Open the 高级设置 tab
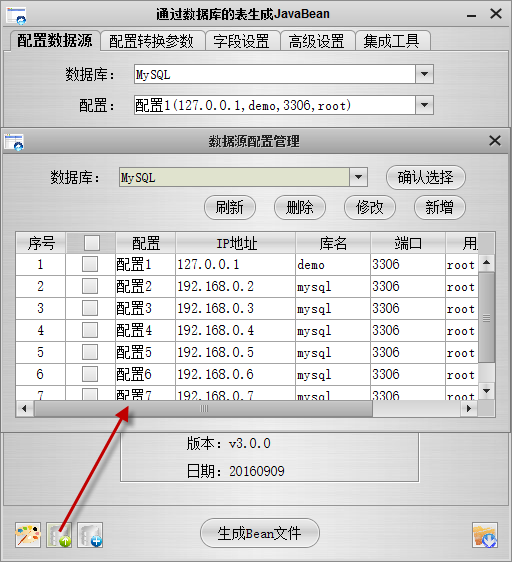The width and height of the screenshot is (512, 562). click(317, 41)
